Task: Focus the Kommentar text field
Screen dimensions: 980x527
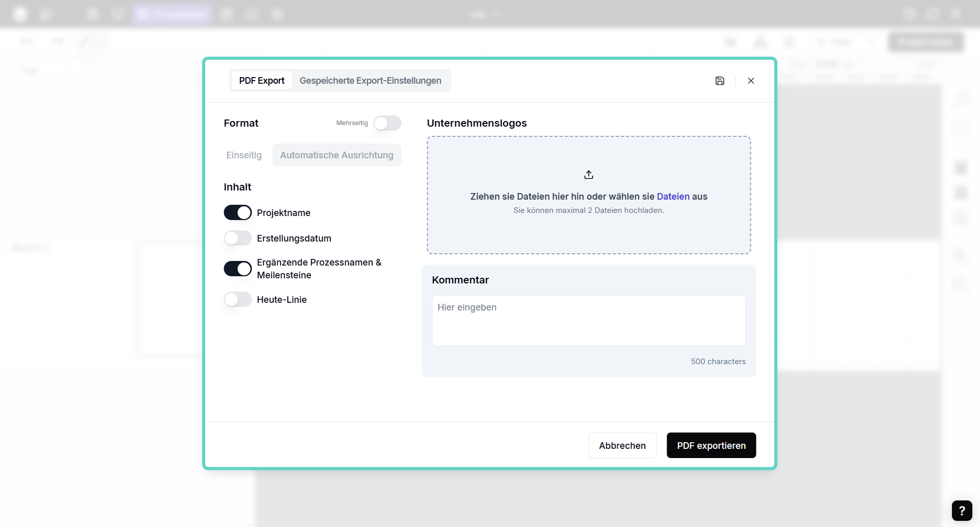Action: tap(589, 321)
